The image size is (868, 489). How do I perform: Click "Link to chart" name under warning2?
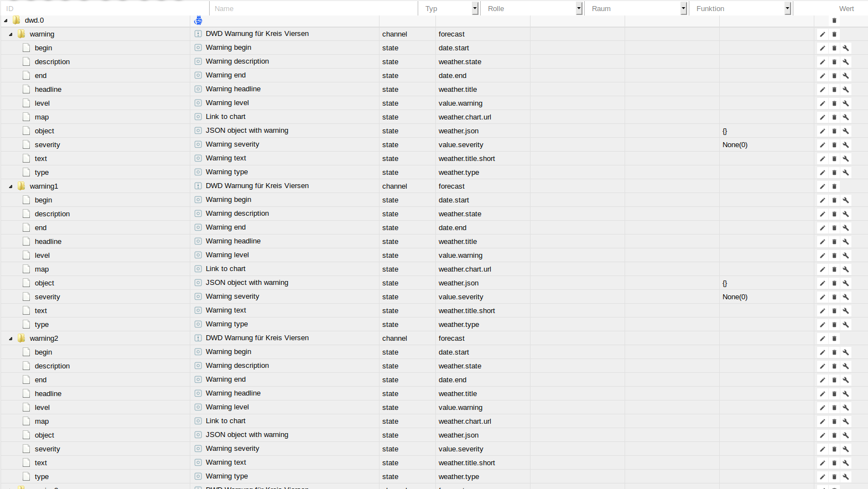pyautogui.click(x=226, y=421)
